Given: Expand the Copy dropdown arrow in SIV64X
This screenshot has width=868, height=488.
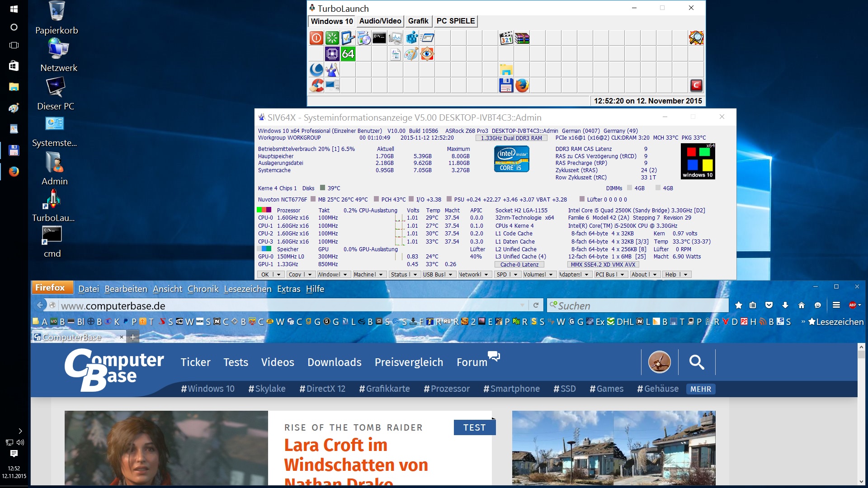Looking at the screenshot, I should tap(310, 275).
